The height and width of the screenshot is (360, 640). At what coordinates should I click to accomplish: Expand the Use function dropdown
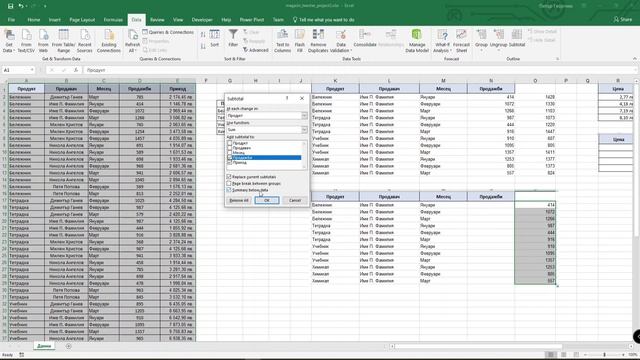pyautogui.click(x=304, y=129)
